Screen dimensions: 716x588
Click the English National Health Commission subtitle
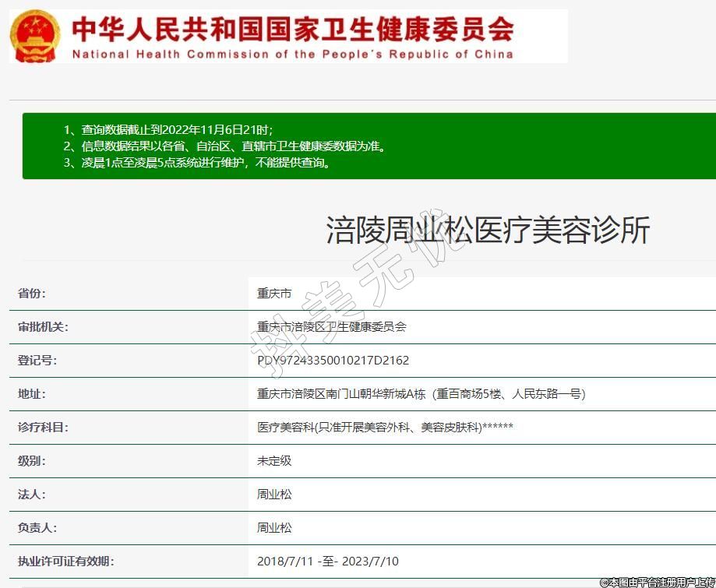pyautogui.click(x=292, y=55)
